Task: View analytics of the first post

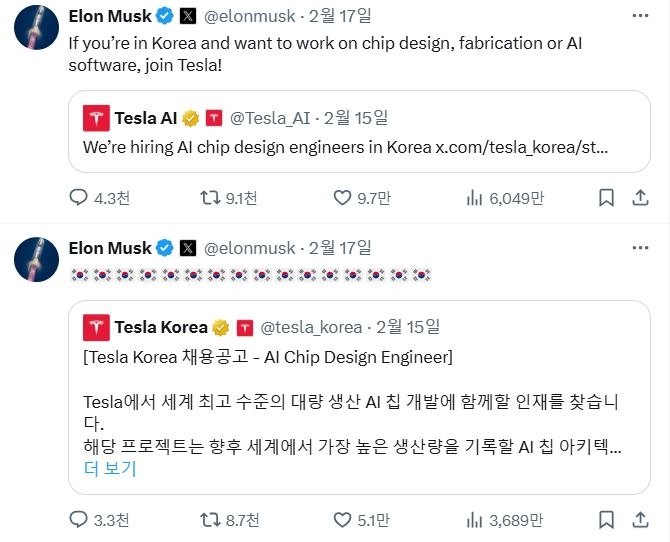Action: [475, 198]
